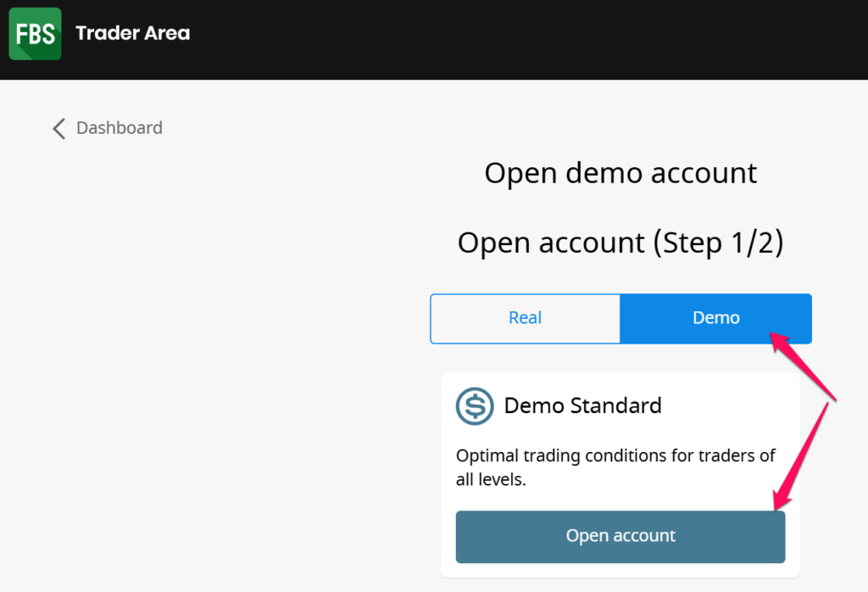Go back via the Dashboard chevron arrow
Image resolution: width=868 pixels, height=592 pixels.
pos(59,128)
